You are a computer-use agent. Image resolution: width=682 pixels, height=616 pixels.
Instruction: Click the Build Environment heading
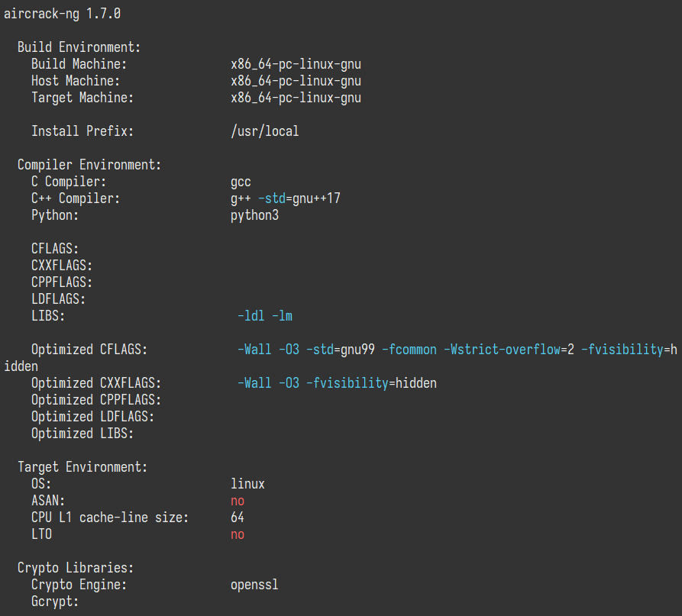tap(79, 47)
